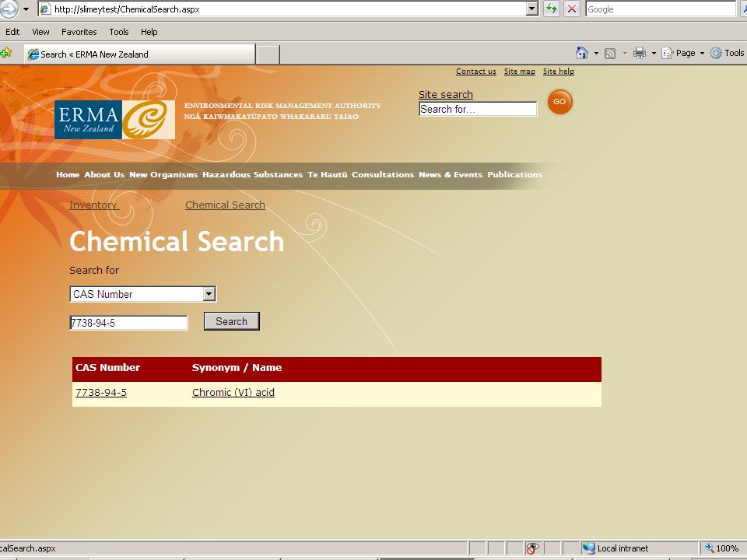Select the Search « ERMA New Zealand tab
The image size is (747, 560).
[x=139, y=54]
